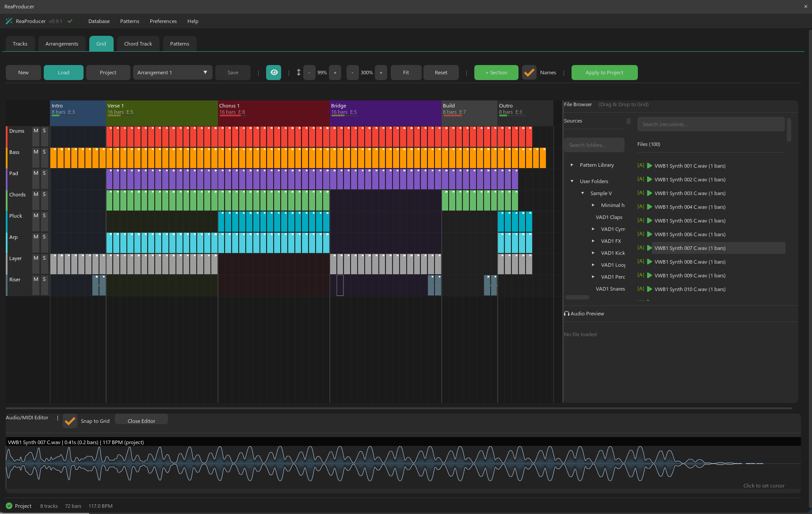The height and width of the screenshot is (514, 812).
Task: Solo the Bass track
Action: [44, 152]
